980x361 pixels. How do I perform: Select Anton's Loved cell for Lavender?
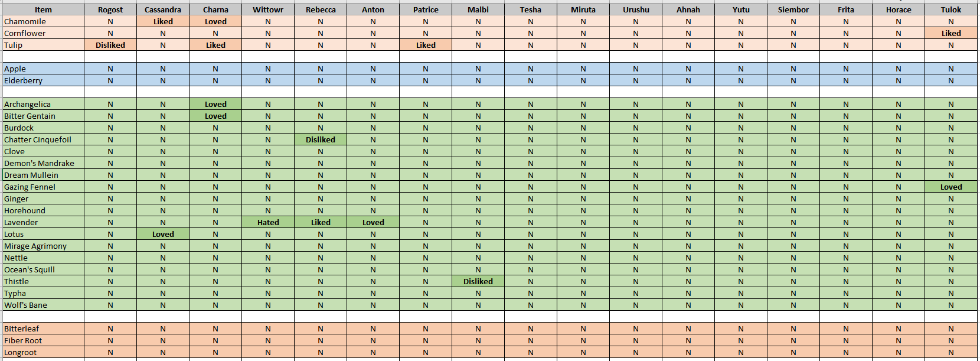coord(373,222)
